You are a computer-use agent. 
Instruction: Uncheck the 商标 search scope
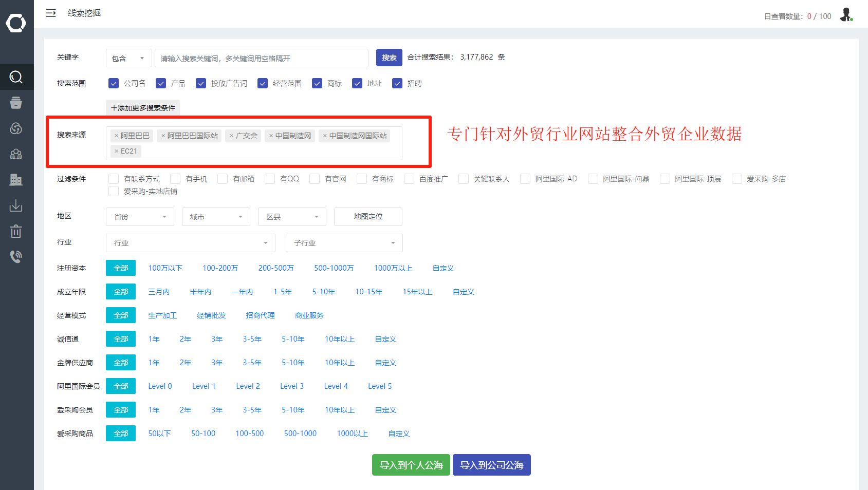pos(317,83)
